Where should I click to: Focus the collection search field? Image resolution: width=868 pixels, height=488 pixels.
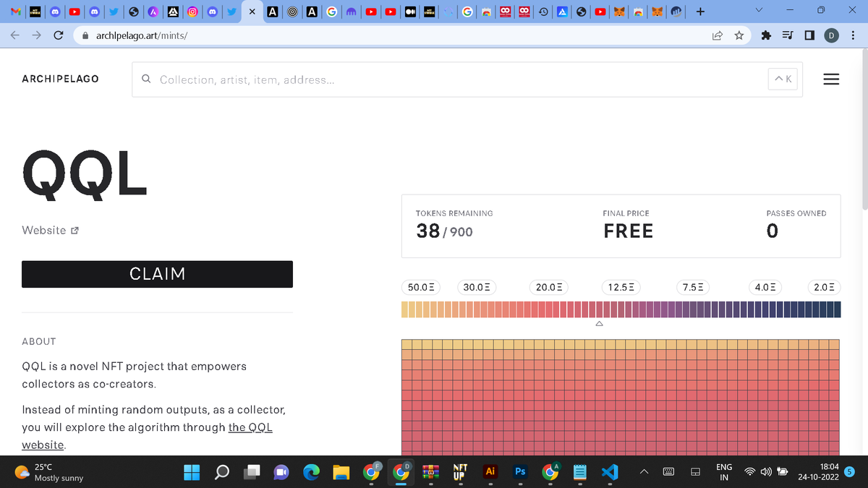tap(467, 80)
